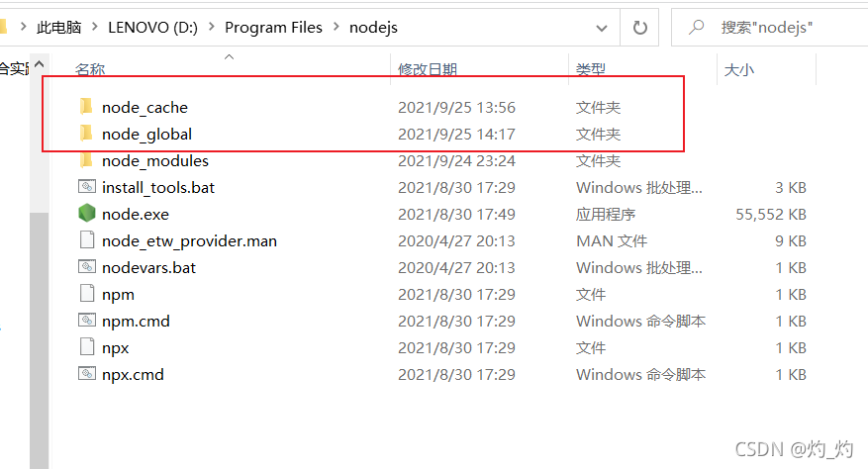The height and width of the screenshot is (469, 868).
Task: Click the npm.cmd script icon
Action: coord(87,320)
